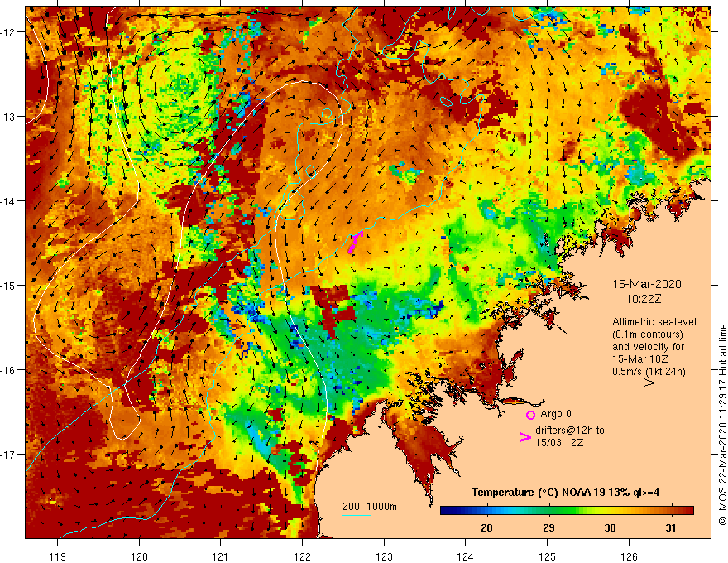
Task: Click the '28' color bar tick label
Action: coord(486,527)
